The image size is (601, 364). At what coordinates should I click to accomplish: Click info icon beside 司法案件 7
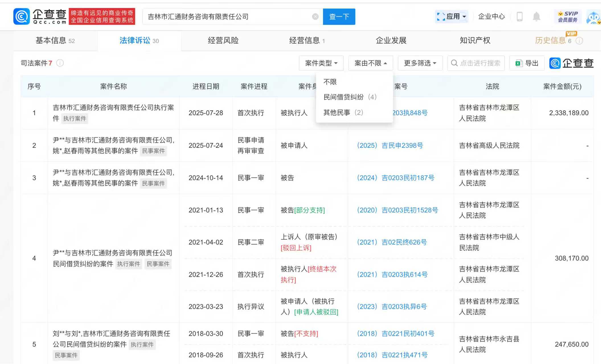pos(60,63)
